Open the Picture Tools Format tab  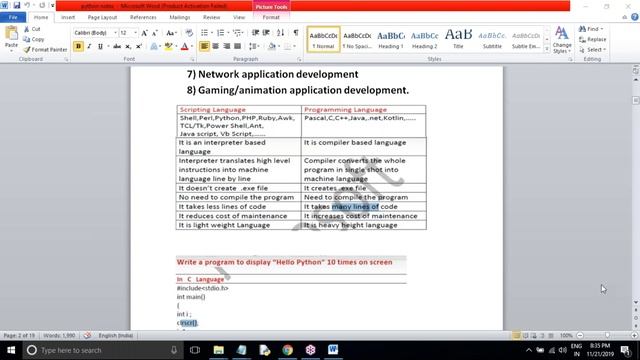point(271,17)
